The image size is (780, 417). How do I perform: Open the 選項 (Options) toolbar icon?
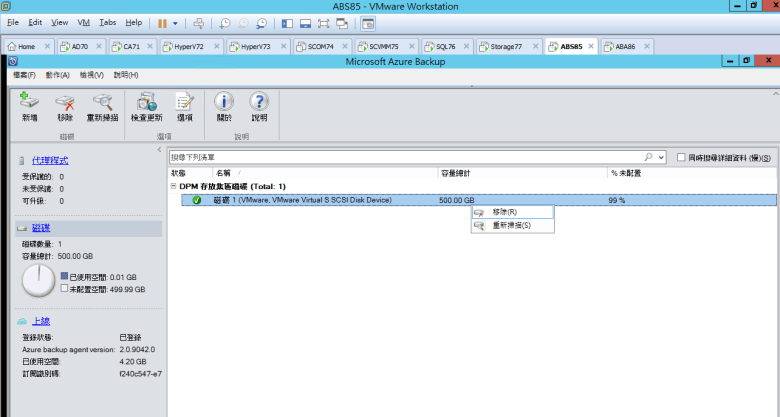tap(184, 104)
